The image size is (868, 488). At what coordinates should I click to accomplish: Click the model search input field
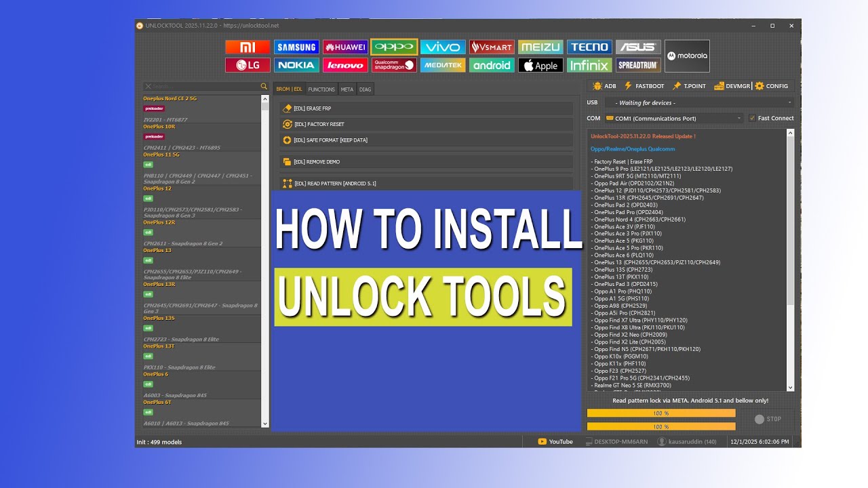pyautogui.click(x=205, y=86)
